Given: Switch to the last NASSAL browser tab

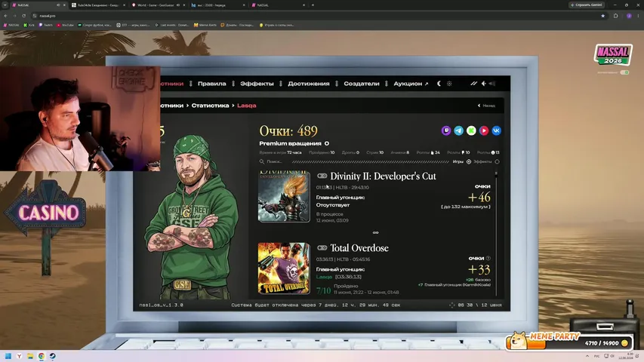Looking at the screenshot, I should pyautogui.click(x=277, y=5).
